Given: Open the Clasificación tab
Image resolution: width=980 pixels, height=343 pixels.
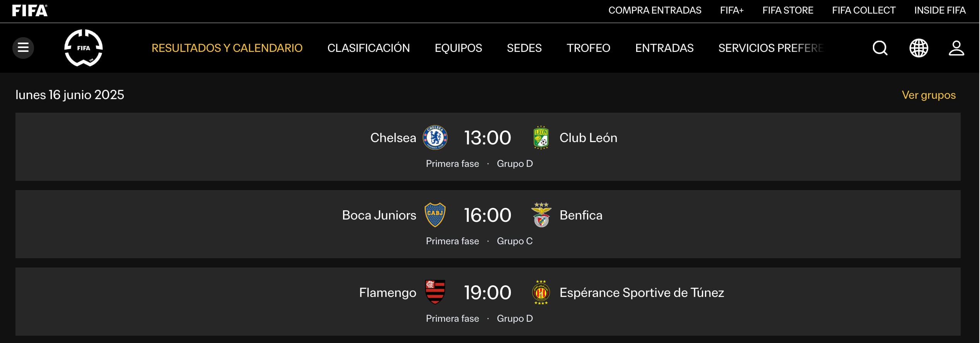Looking at the screenshot, I should pos(369,48).
